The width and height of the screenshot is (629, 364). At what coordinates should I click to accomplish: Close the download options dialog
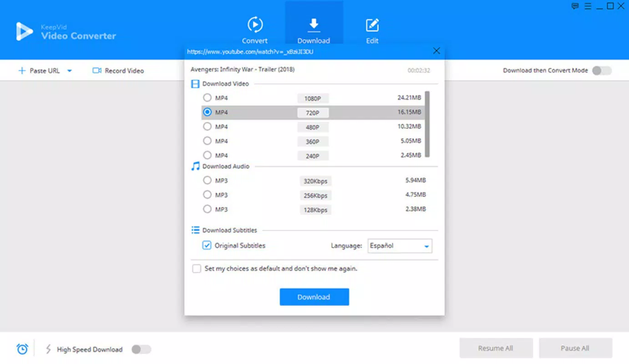click(436, 51)
